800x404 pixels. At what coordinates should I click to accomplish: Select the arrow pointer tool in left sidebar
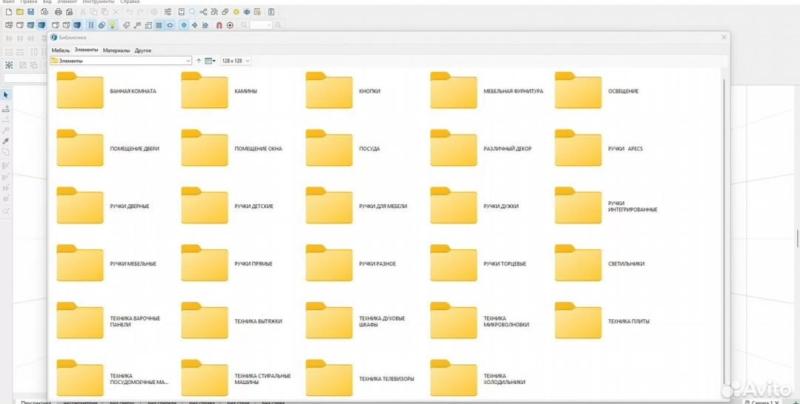6,95
